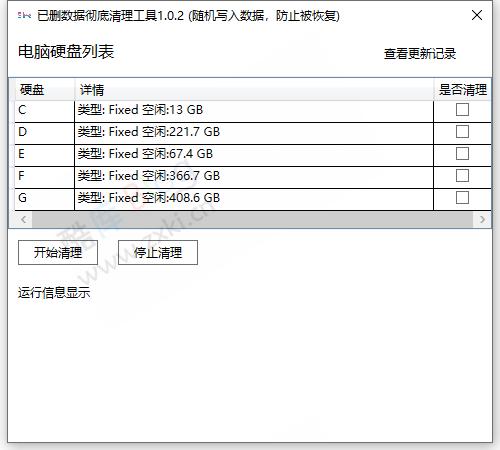Click the 是否清理 column header
This screenshot has width=500, height=450.
coord(462,90)
